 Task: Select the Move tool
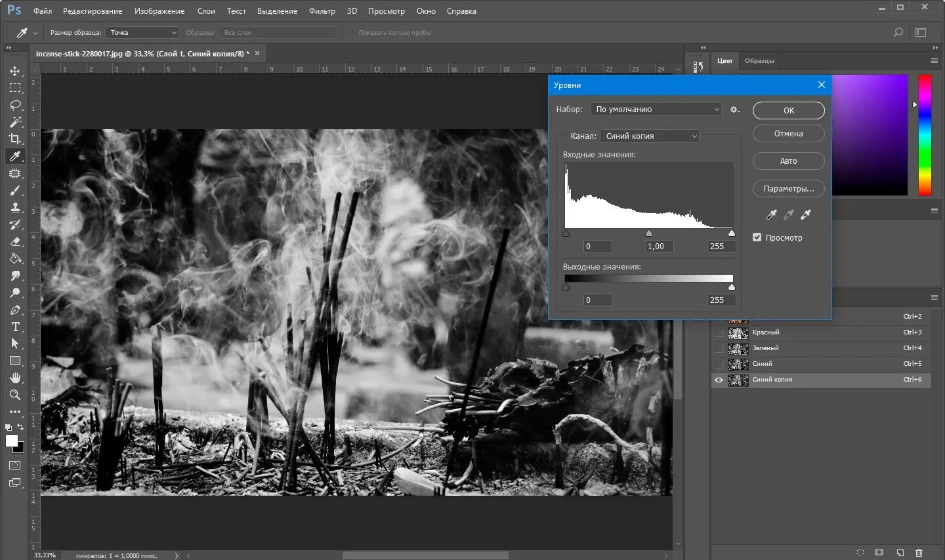click(15, 71)
